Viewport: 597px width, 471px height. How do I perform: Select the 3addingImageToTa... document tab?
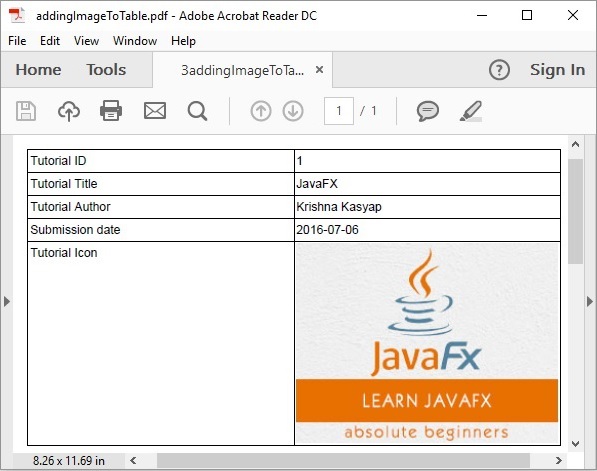[243, 70]
